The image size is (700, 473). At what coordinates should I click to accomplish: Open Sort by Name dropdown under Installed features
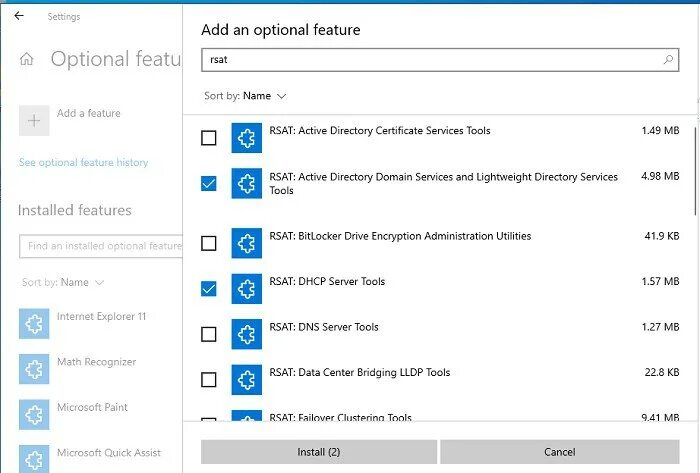(x=63, y=282)
